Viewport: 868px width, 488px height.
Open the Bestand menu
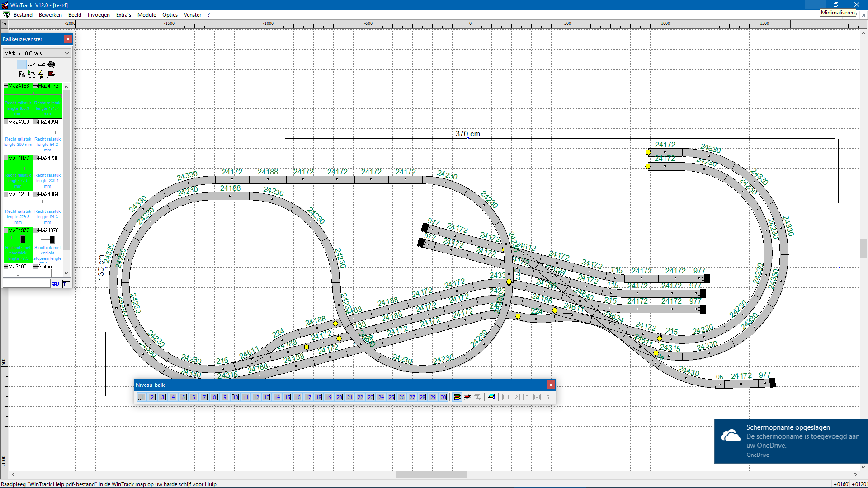pos(23,15)
